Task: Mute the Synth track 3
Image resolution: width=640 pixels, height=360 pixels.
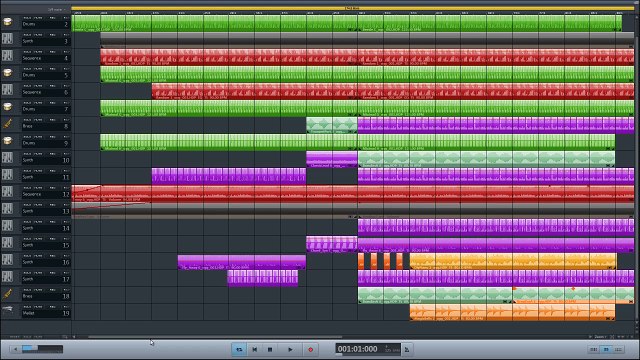Action: pos(38,35)
